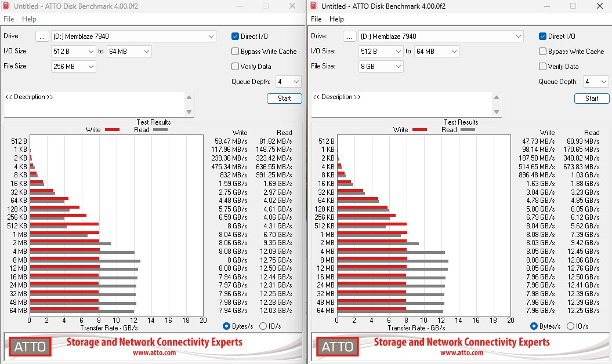
Task: Enable Verify Data in right window
Action: tap(542, 66)
